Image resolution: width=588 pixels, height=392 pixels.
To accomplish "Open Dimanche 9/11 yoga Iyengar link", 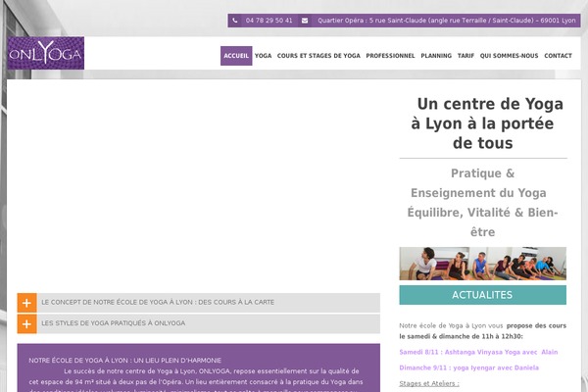I will pyautogui.click(x=469, y=367).
